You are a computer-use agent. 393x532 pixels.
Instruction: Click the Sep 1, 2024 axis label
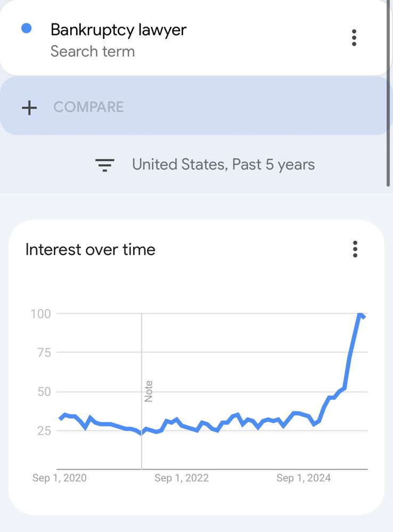pos(304,478)
